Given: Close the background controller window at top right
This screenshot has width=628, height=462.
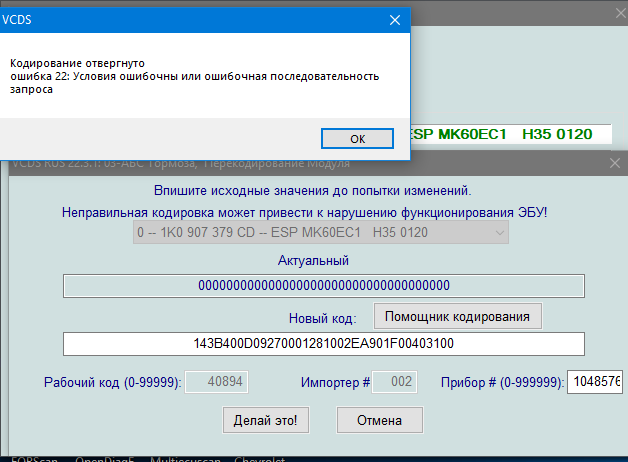Looking at the screenshot, I should [x=621, y=13].
